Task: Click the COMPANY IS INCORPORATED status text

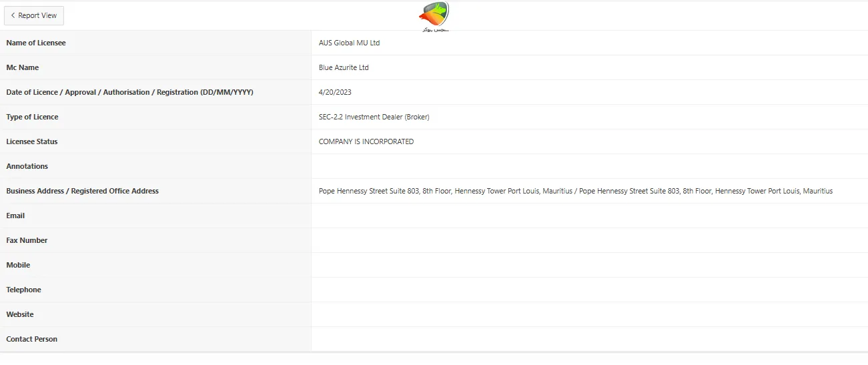Action: [366, 141]
